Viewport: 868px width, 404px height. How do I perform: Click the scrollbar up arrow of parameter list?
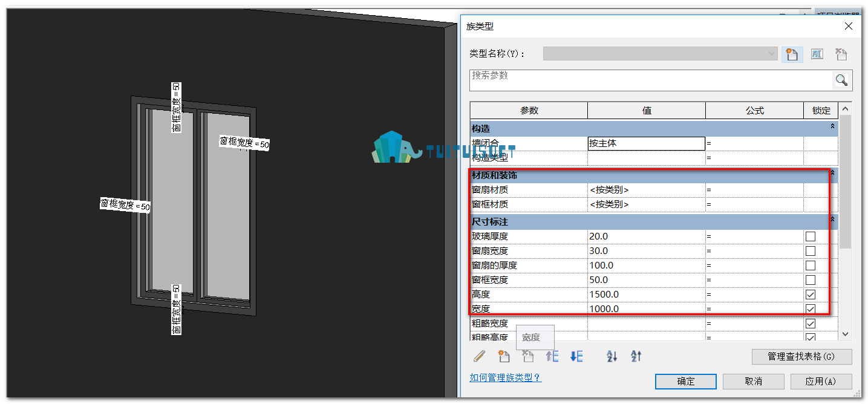[845, 109]
